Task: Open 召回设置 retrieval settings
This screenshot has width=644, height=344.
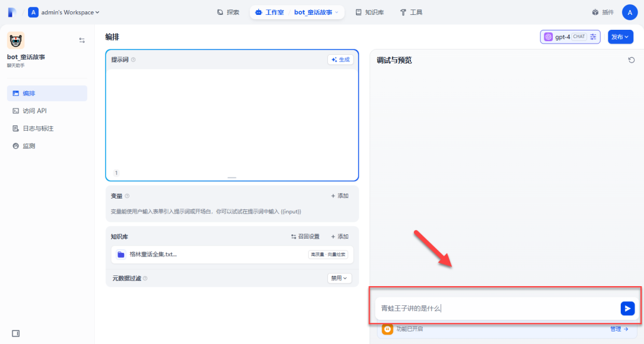Action: pyautogui.click(x=305, y=237)
